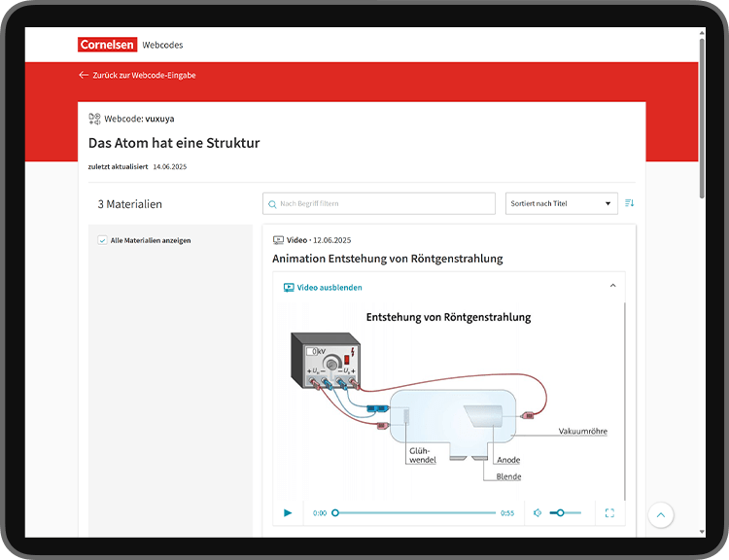Click the page vertical scrollbar thumb
The image size is (729, 560).
(702, 119)
